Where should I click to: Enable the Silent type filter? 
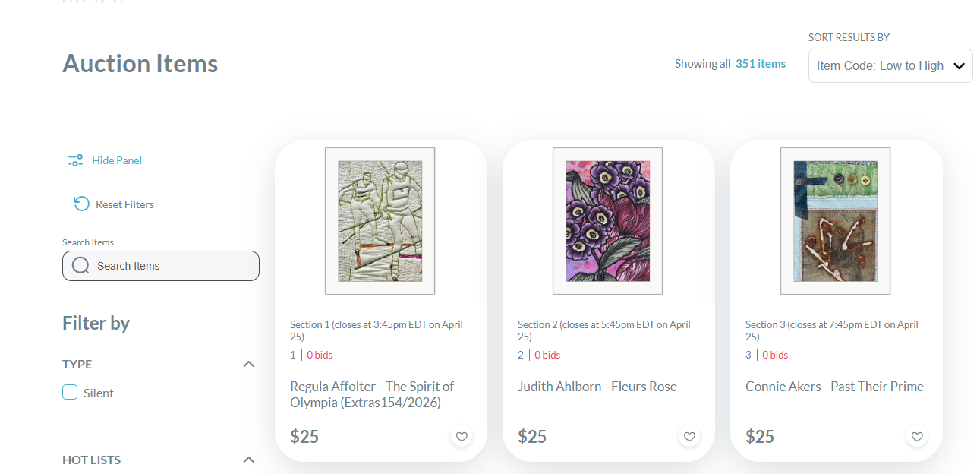coord(69,392)
